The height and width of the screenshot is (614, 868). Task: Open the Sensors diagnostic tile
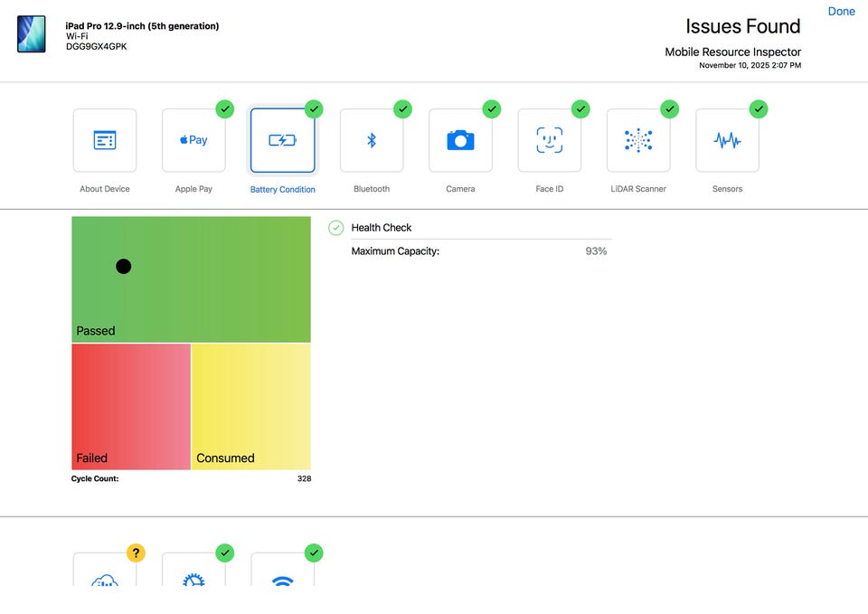click(x=727, y=141)
